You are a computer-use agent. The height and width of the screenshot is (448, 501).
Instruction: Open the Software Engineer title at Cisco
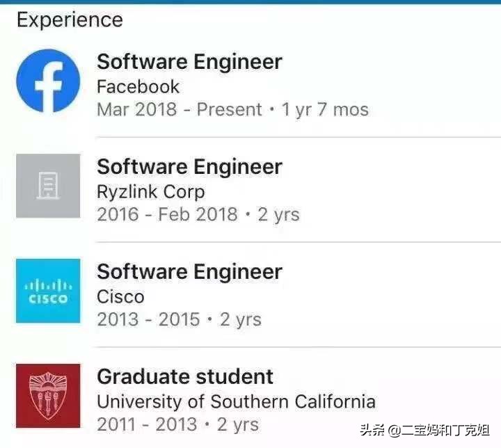click(189, 272)
